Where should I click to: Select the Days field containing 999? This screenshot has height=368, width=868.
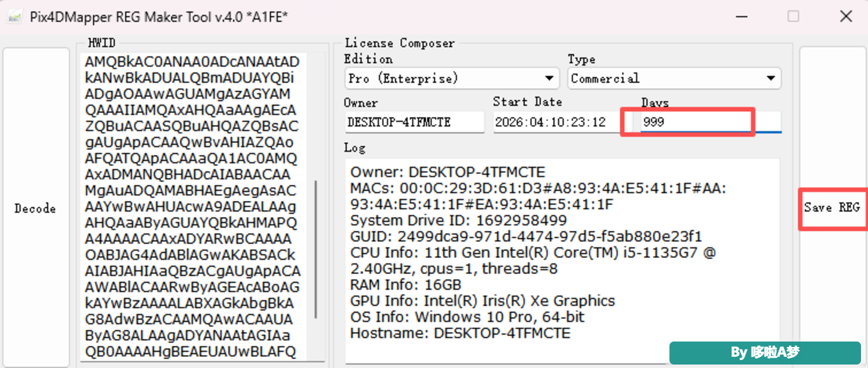(x=711, y=122)
